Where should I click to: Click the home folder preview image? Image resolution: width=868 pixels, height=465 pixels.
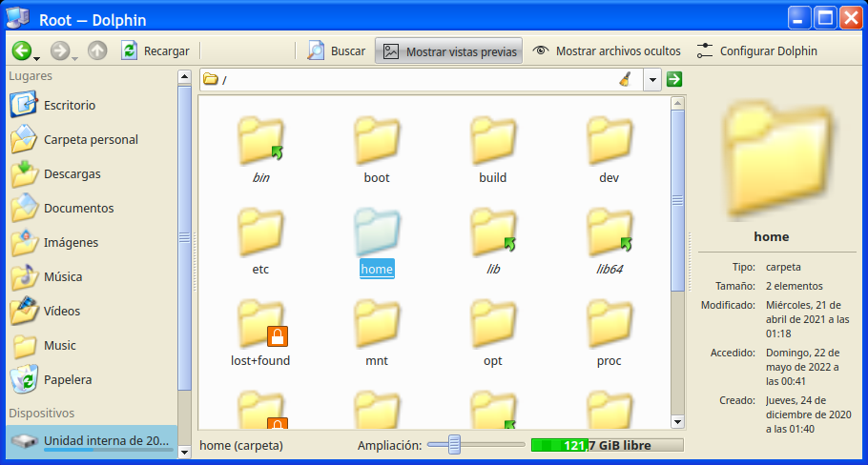777,159
